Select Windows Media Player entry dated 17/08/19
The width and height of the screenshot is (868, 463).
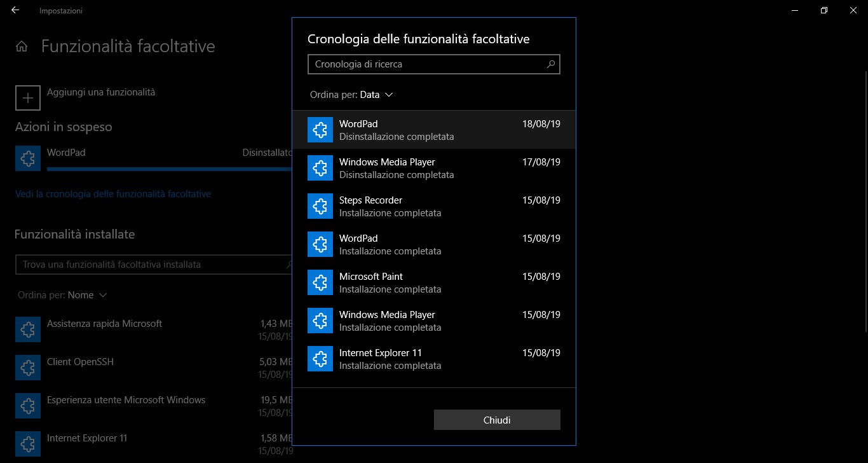tap(434, 168)
